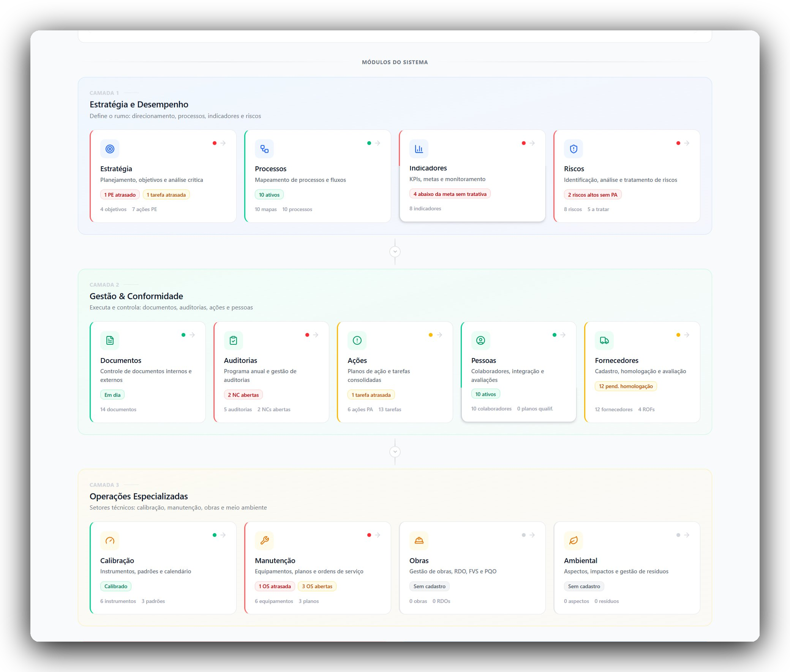Click the 'Calibrado' badge
The width and height of the screenshot is (790, 672).
pos(116,586)
